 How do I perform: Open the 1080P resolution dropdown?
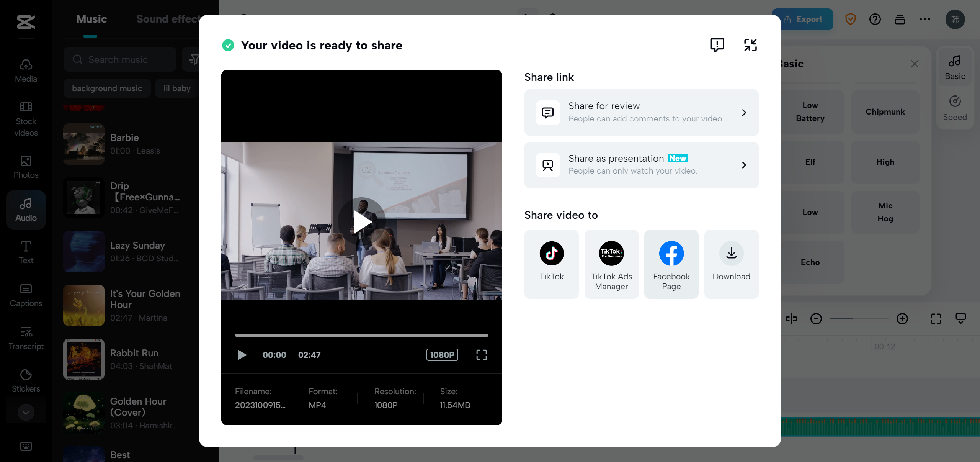click(x=442, y=355)
